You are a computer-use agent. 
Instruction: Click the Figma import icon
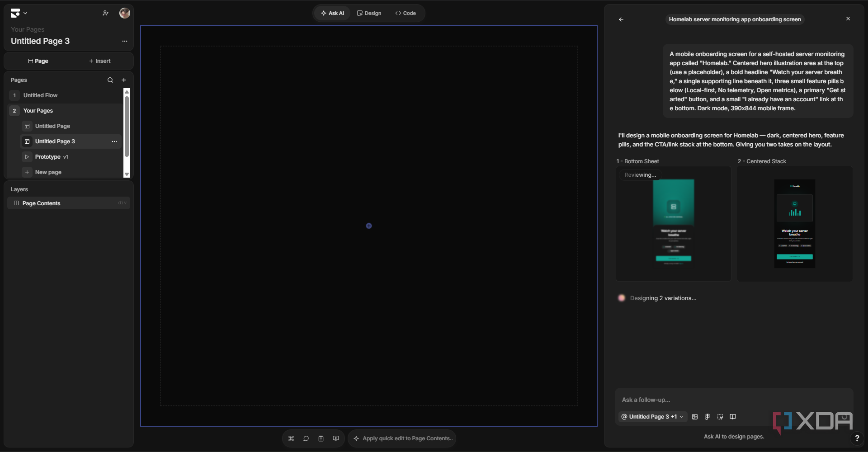(x=708, y=417)
